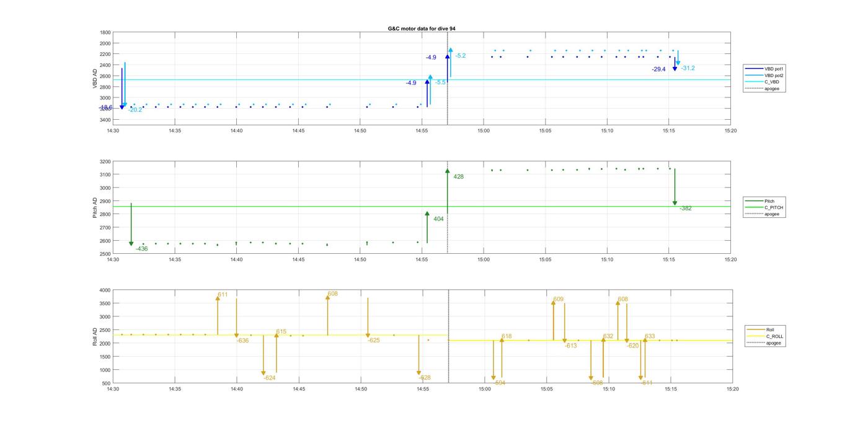This screenshot has height=430, width=868.
Task: Click '14:55' time tick below Pitch chart
Action: pyautogui.click(x=422, y=260)
